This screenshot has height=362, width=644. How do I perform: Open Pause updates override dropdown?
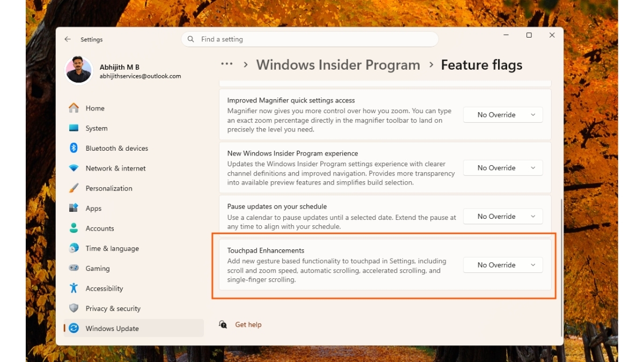point(503,216)
